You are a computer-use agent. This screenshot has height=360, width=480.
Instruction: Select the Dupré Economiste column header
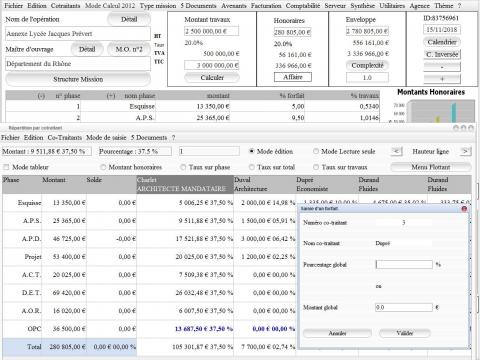(327, 184)
